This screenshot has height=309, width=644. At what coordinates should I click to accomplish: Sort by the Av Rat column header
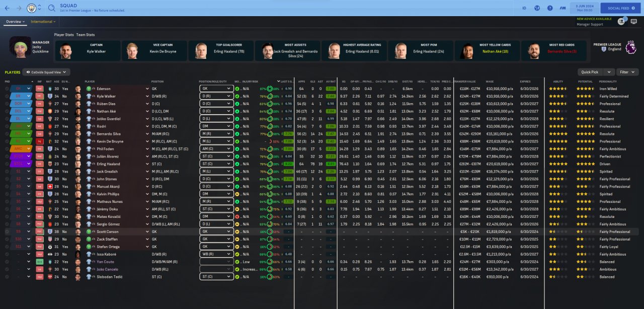[330, 81]
